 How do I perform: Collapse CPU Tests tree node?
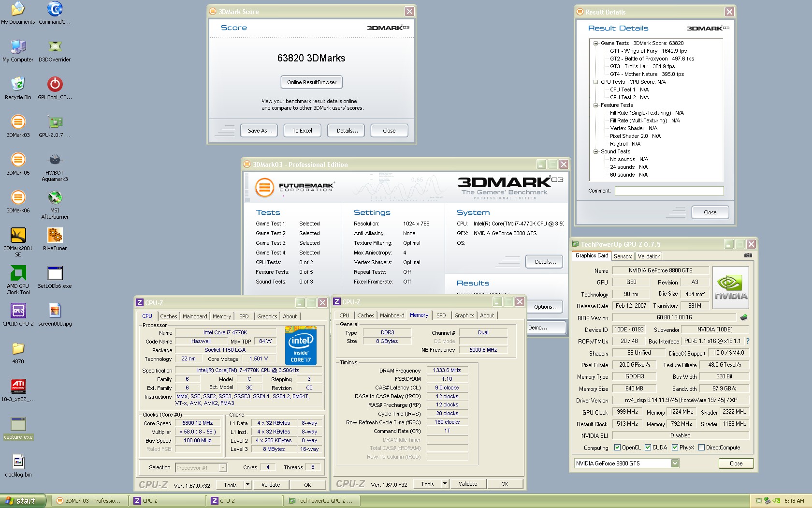(596, 82)
